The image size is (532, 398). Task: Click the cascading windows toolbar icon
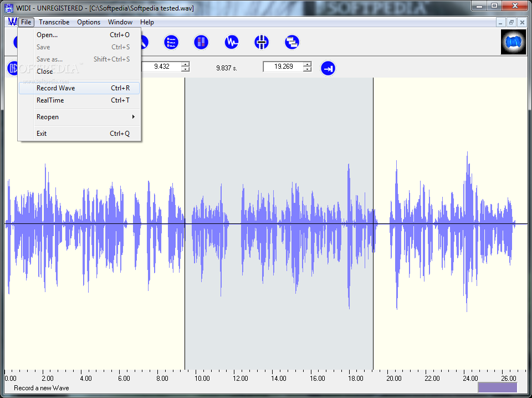pyautogui.click(x=292, y=42)
